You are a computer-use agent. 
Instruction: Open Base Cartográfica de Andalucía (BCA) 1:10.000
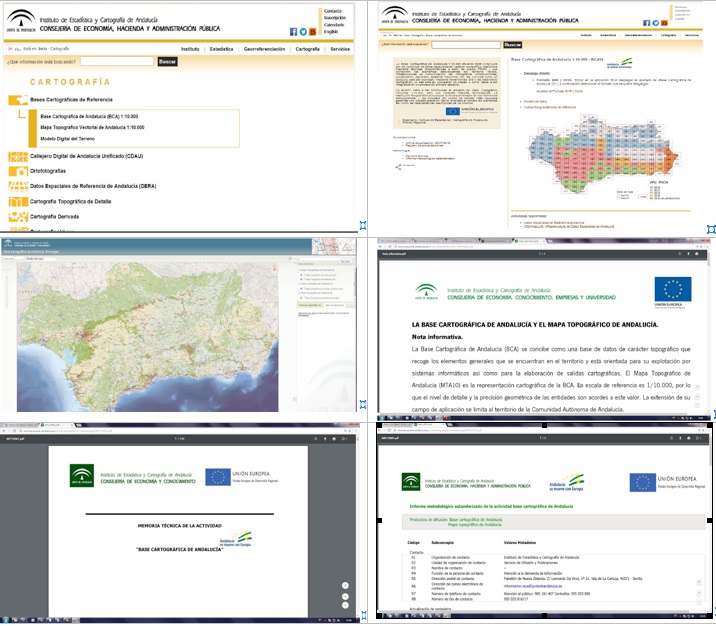point(89,116)
